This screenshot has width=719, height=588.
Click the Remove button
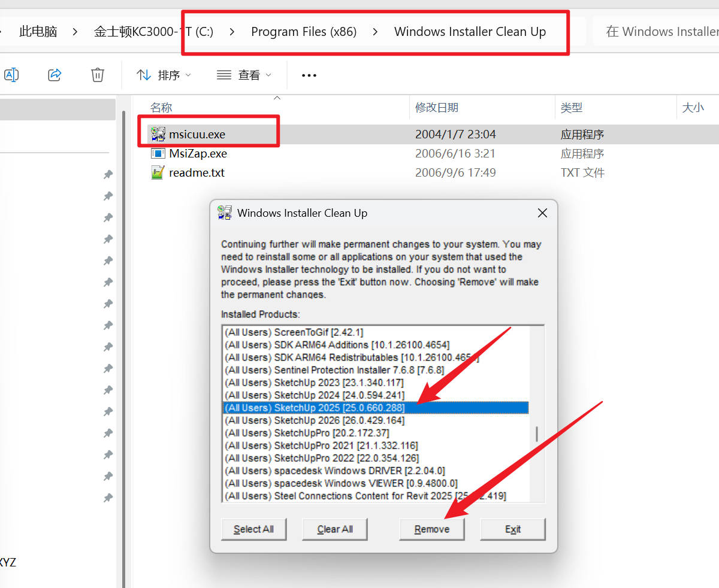(x=431, y=529)
